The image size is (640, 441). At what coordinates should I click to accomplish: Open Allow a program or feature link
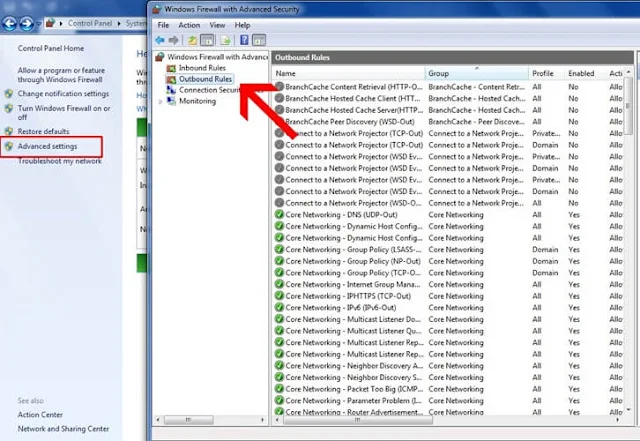click(61, 75)
